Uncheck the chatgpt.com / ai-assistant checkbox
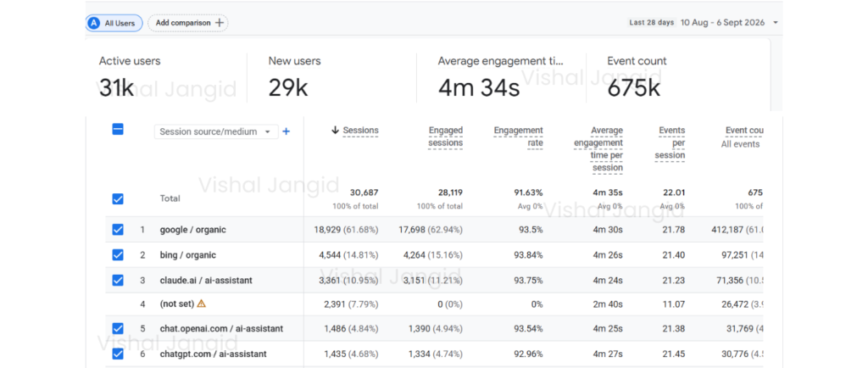868x368 pixels. pyautogui.click(x=118, y=354)
